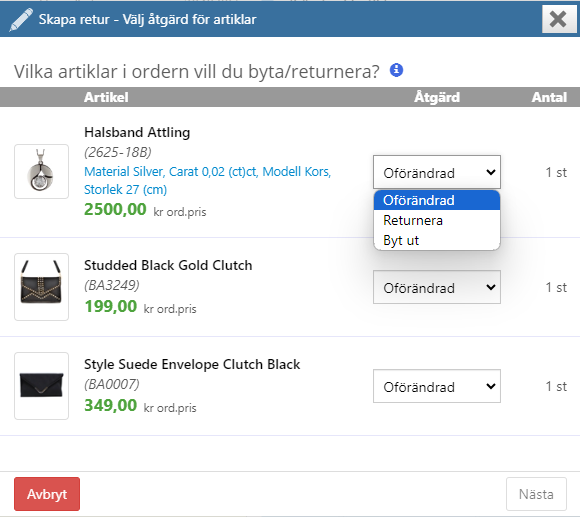Screen dimensions: 580x517
Task: Choose Byt ut from the dropdown list
Action: click(x=437, y=240)
